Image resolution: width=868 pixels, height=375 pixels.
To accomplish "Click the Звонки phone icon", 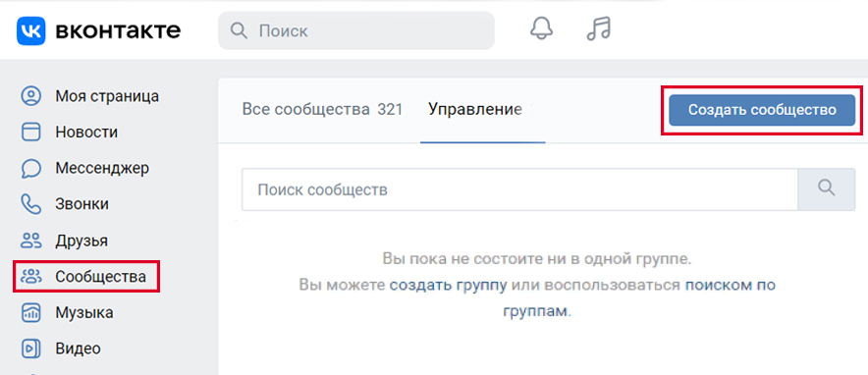I will [x=31, y=204].
